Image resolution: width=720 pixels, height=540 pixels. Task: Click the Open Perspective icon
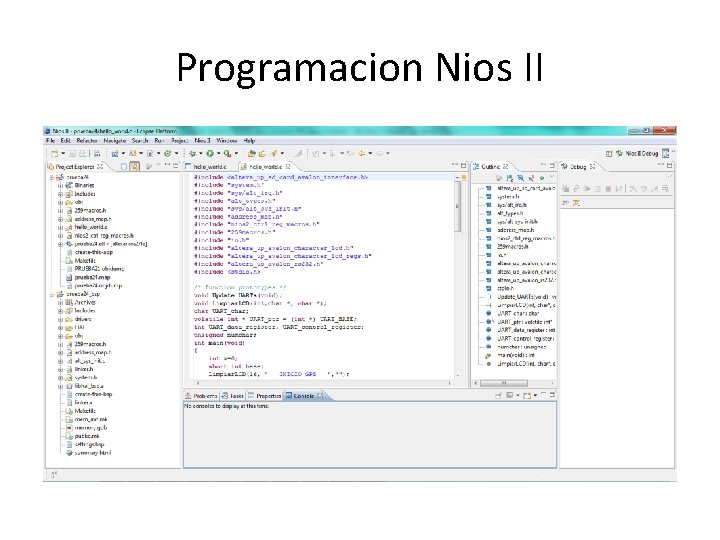609,153
